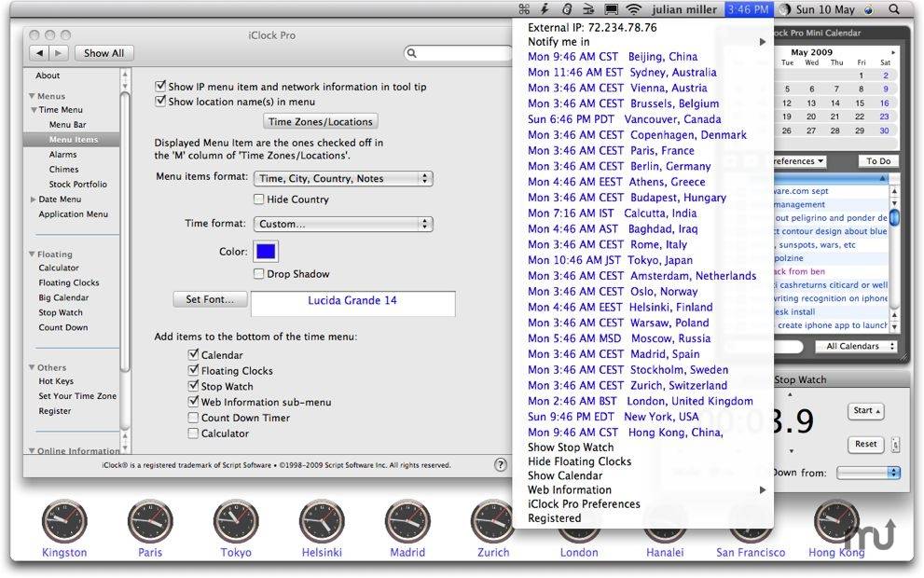Click the Helsinki floating clock face
Screen dimensions: 924x578
322,521
